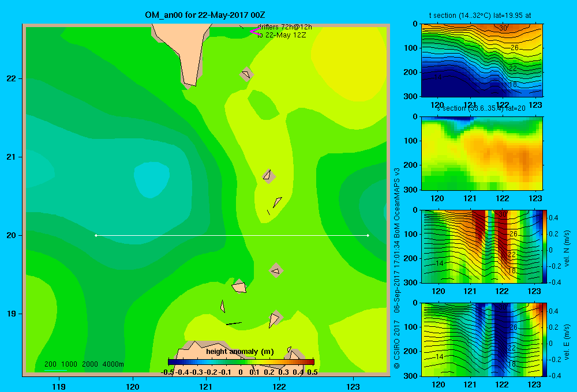The height and width of the screenshot is (392, 577).
Task: Click the 'vel. N (m/s)' axis label
Action: (x=567, y=248)
